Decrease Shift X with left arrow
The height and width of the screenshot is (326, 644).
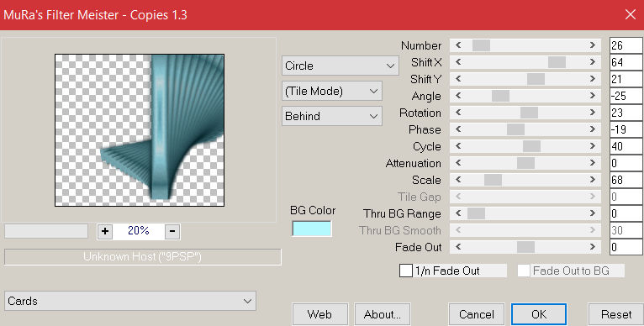coord(458,62)
